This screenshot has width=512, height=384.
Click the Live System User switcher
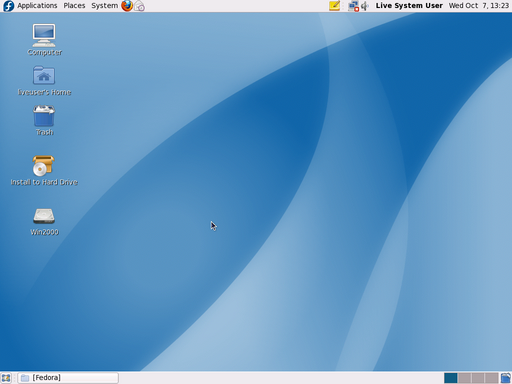[409, 6]
